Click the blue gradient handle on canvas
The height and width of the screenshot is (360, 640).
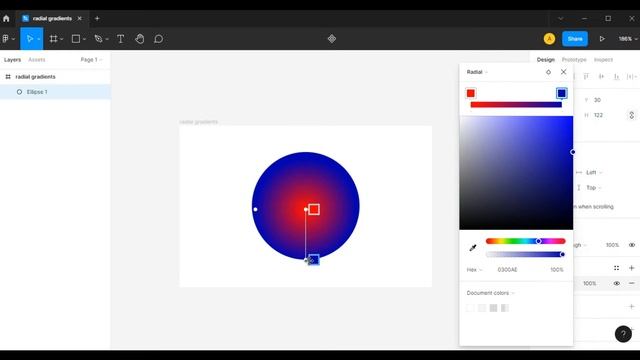coord(313,259)
